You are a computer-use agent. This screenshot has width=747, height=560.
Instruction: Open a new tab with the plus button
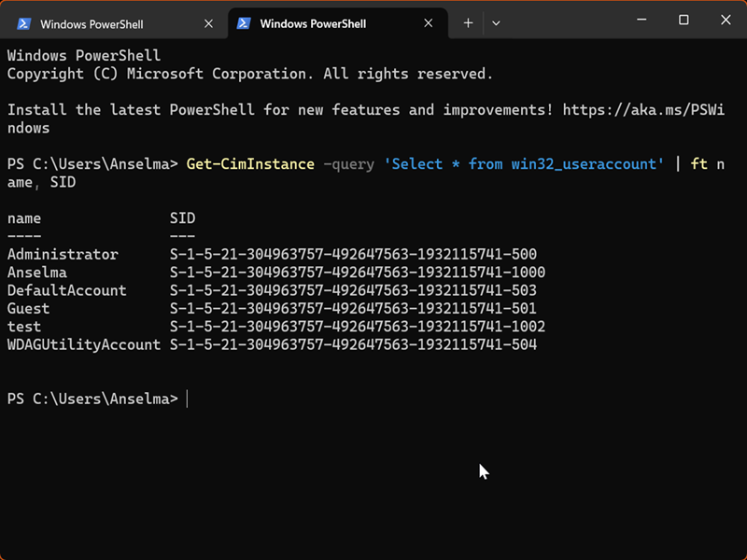tap(468, 23)
